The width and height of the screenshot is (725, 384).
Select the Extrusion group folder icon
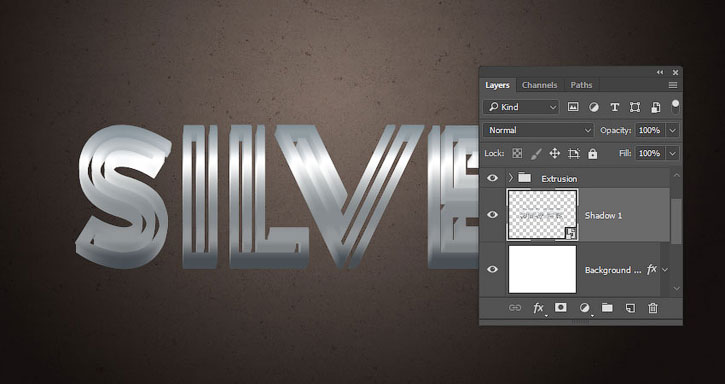(524, 177)
